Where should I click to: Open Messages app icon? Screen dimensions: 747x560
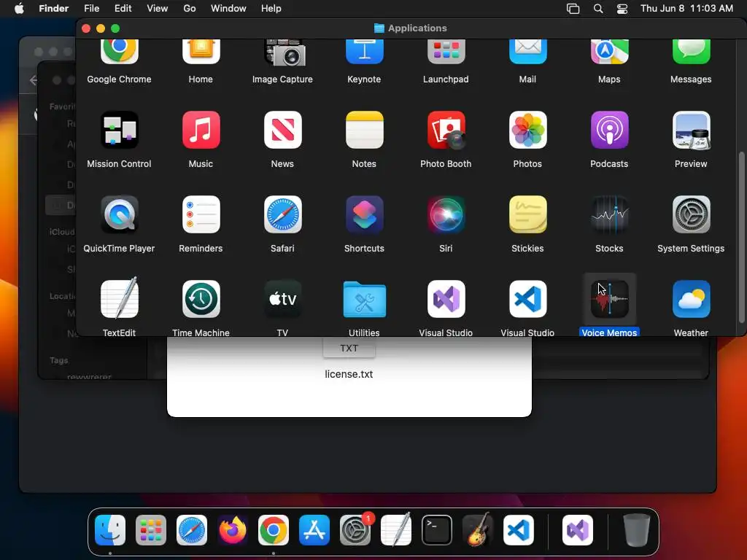click(x=691, y=52)
